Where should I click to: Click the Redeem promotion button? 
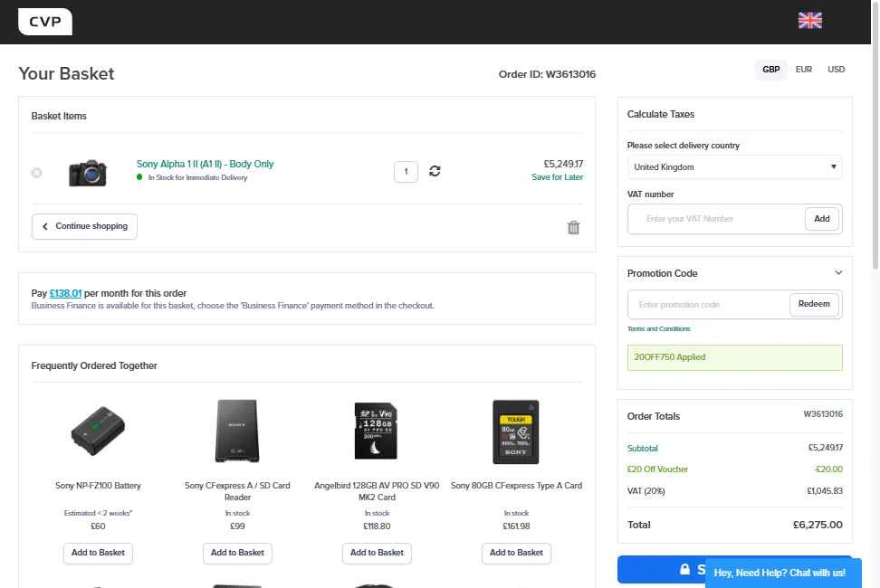click(x=814, y=304)
